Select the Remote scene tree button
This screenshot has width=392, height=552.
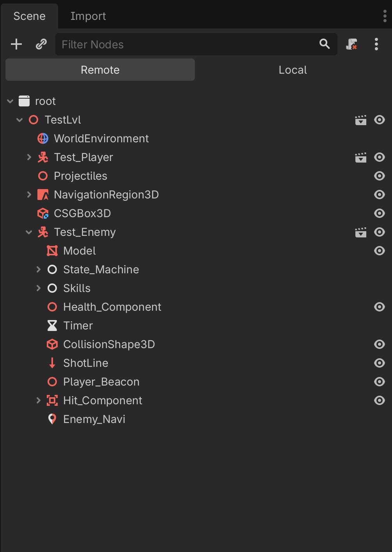[x=100, y=70]
